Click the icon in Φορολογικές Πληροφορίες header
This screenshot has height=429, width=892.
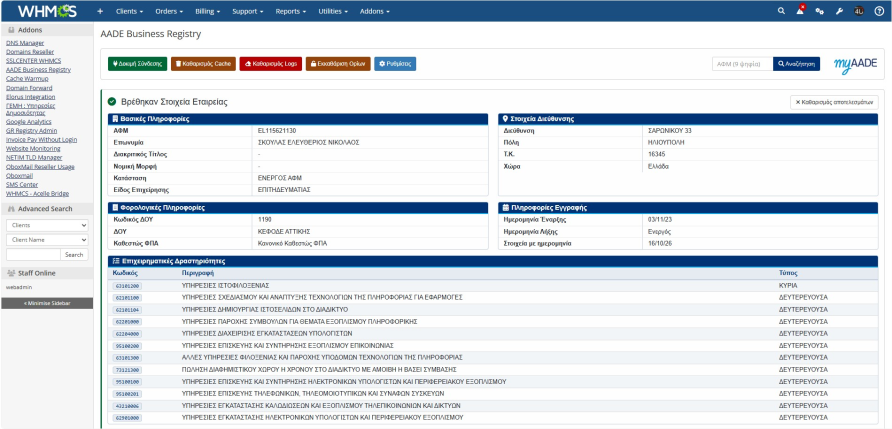pyautogui.click(x=115, y=208)
